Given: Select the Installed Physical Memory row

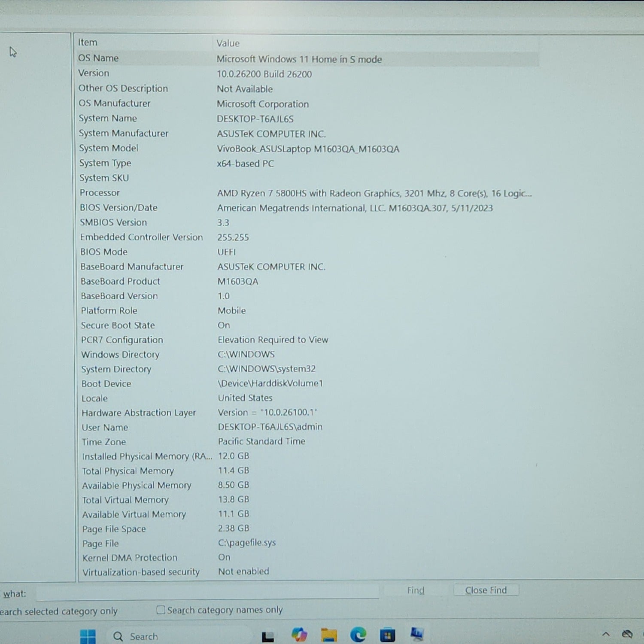Looking at the screenshot, I should point(147,456).
